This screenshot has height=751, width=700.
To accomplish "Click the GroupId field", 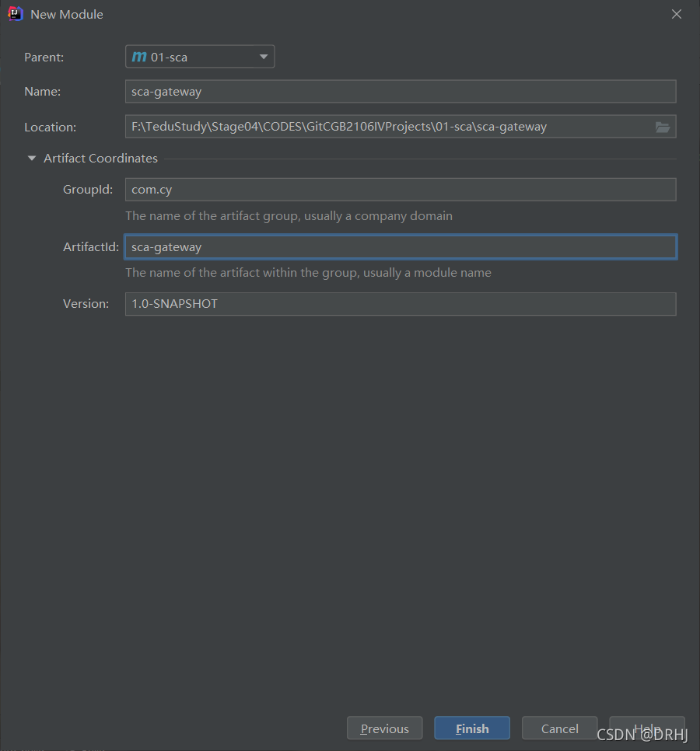I will point(401,190).
